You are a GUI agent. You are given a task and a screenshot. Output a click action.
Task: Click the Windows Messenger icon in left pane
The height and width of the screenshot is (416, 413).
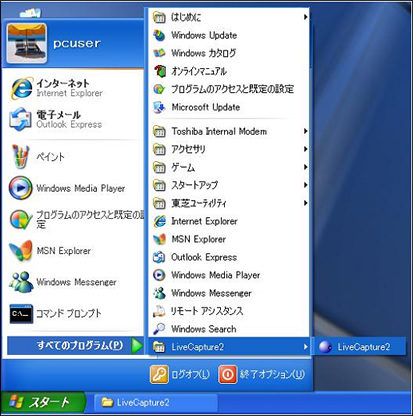(21, 282)
